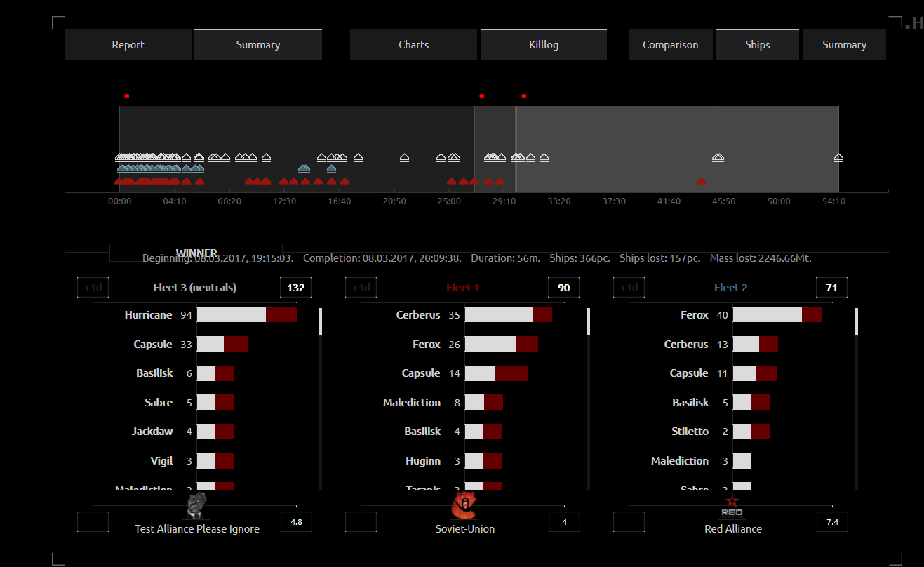Viewport: 924px width, 567px height.
Task: Open Test Alliance Please Ignore link
Action: (x=197, y=529)
